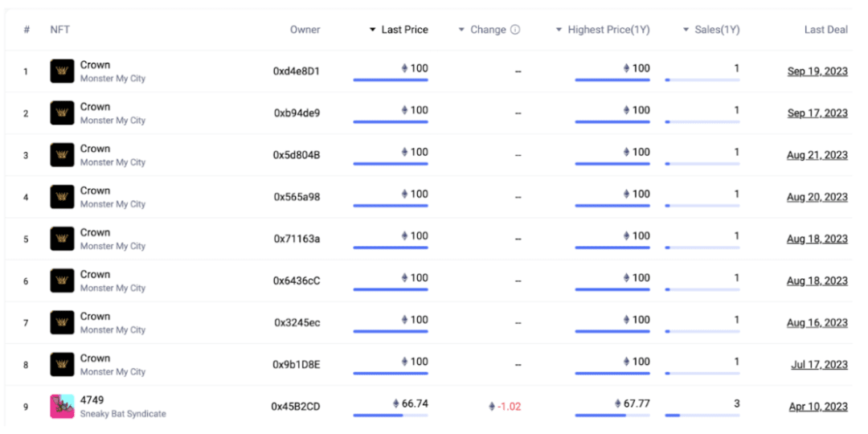Click the Last Deal column header
The height and width of the screenshot is (434, 868).
tap(825, 30)
